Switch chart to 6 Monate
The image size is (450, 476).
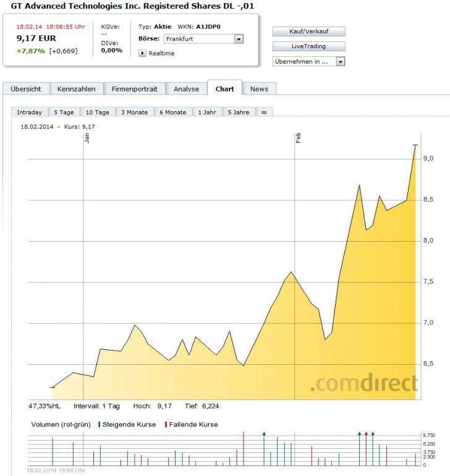click(172, 113)
